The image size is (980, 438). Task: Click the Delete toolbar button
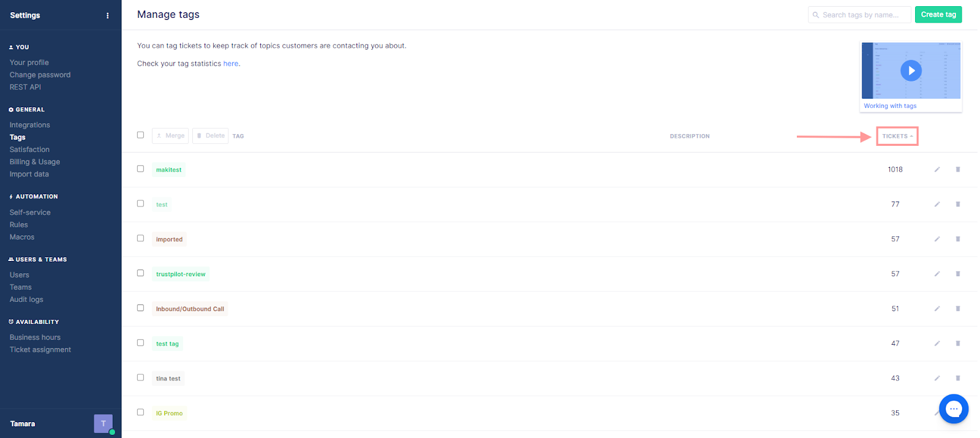pos(211,135)
